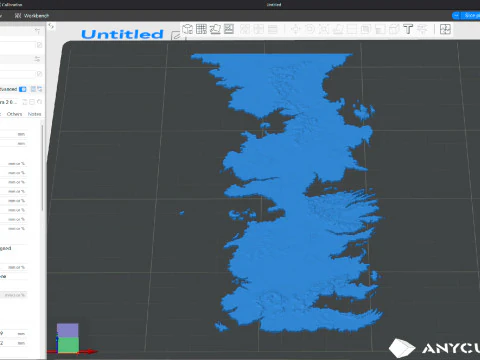The width and height of the screenshot is (480, 360).
Task: Click the pencil icon beside Untitled
Action: [x=176, y=35]
